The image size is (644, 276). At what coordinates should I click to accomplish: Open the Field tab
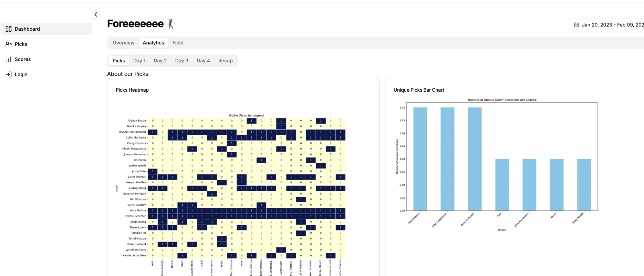click(x=178, y=43)
